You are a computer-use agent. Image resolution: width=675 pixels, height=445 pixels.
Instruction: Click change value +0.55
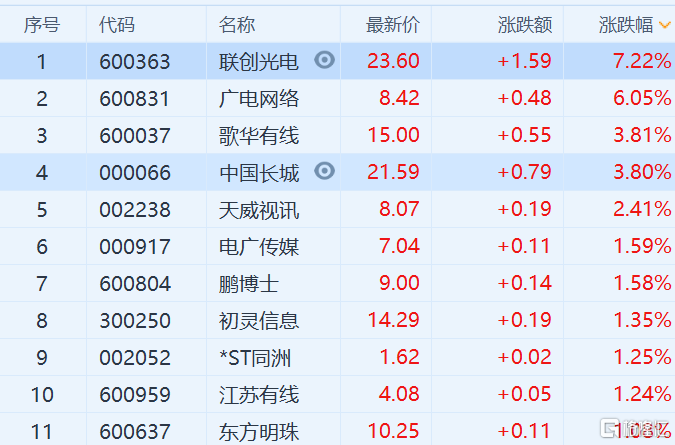click(x=525, y=135)
